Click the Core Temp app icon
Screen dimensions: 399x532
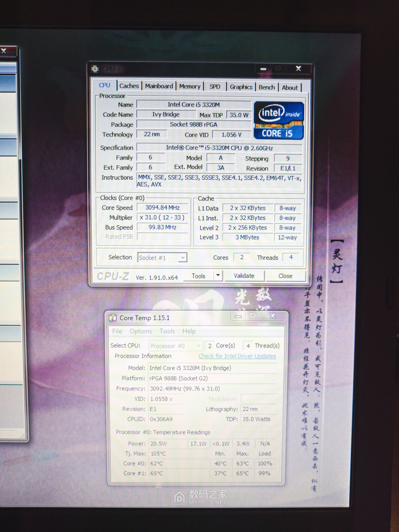(112, 318)
